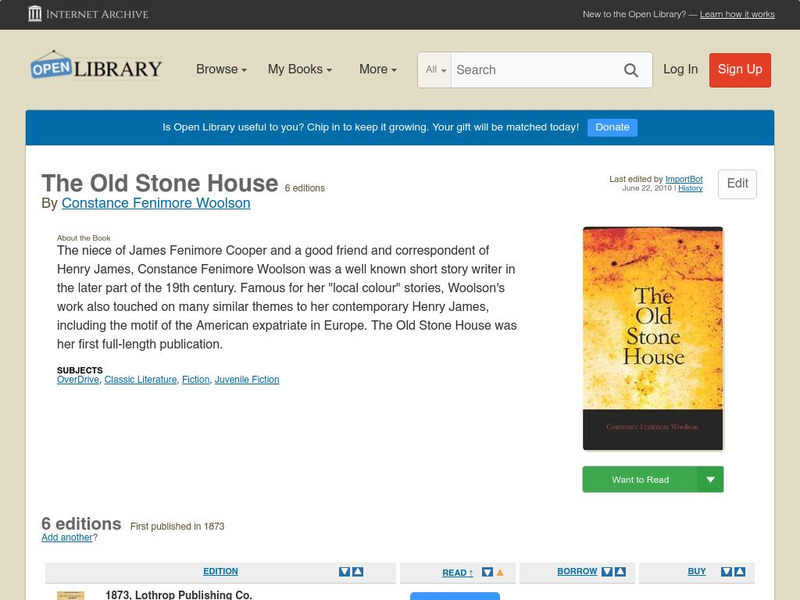This screenshot has height=600, width=800.
Task: Click the green Want to Read button
Action: (x=640, y=479)
